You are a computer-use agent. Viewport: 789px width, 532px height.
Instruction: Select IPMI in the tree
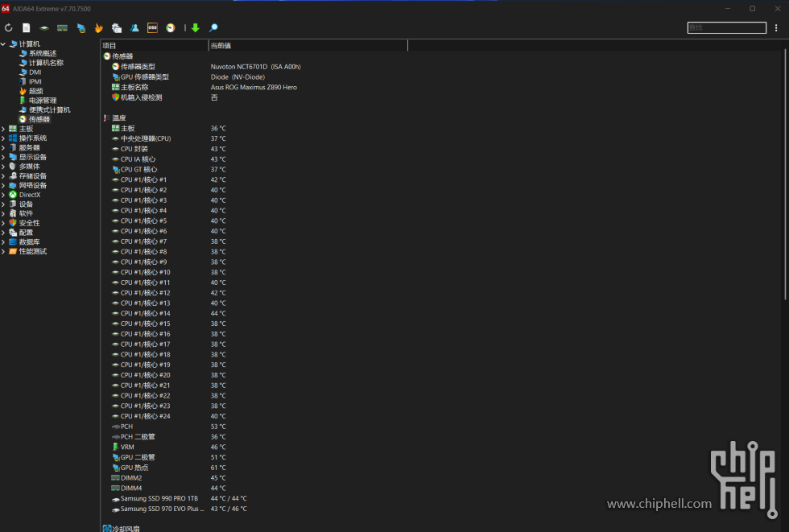pyautogui.click(x=31, y=81)
